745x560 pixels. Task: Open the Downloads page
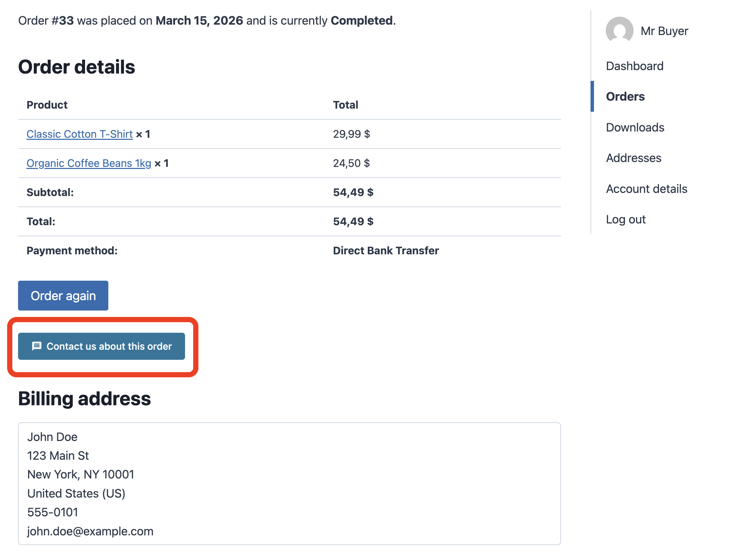(635, 127)
